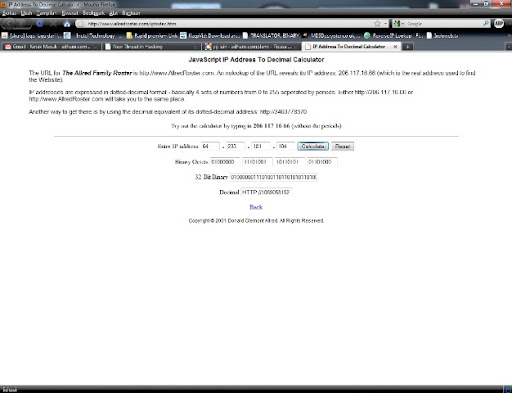Screen dimensions: 512x393
Task: Click the Gmail envelope favicon on first tab
Action: pyautogui.click(x=8, y=47)
